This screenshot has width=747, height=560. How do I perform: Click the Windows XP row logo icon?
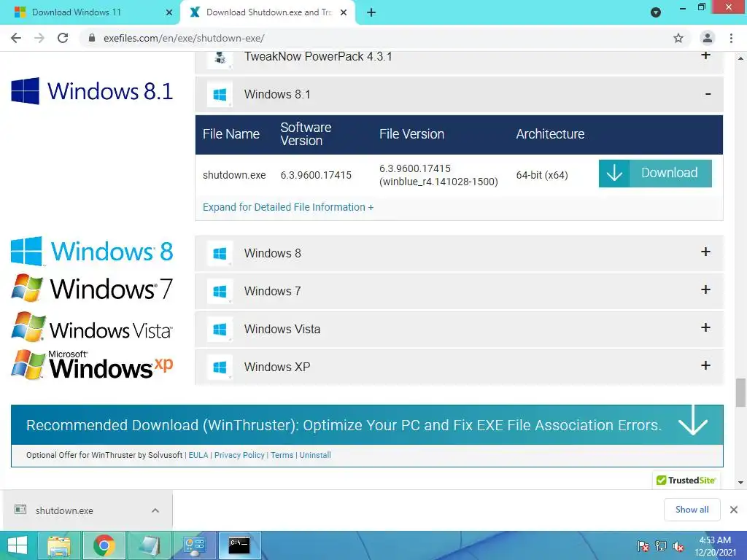[220, 367]
